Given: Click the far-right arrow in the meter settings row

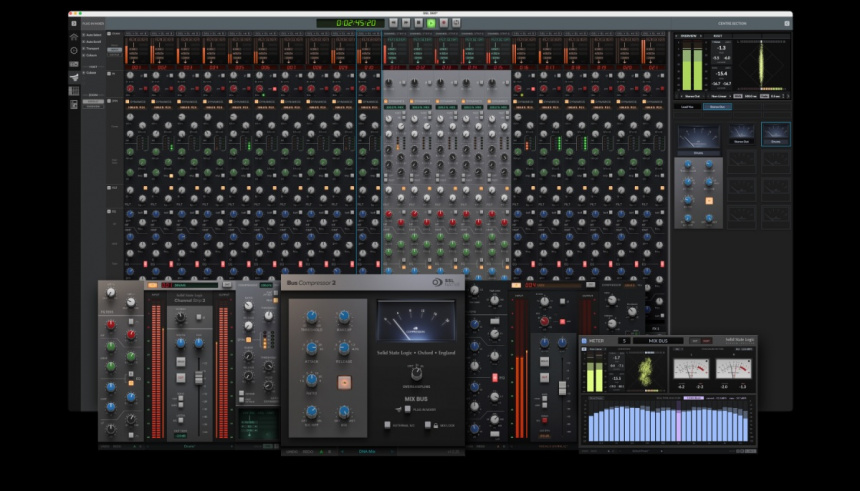Looking at the screenshot, I should coord(788,96).
